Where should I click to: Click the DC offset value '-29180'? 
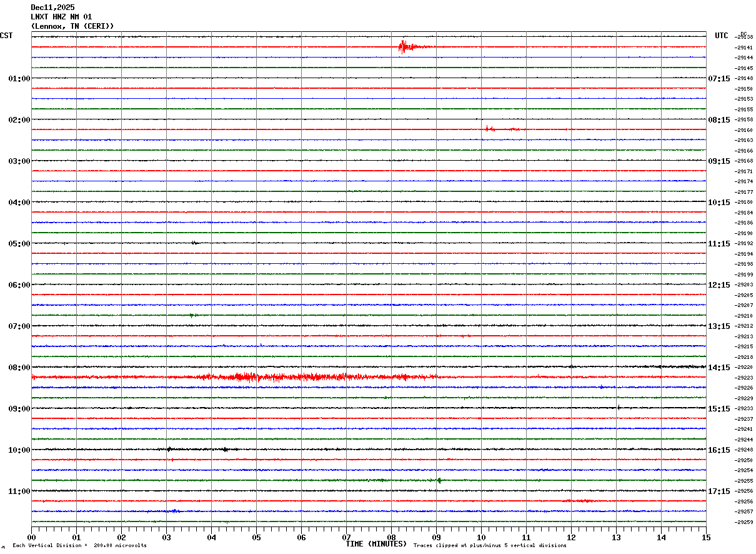[x=744, y=203]
